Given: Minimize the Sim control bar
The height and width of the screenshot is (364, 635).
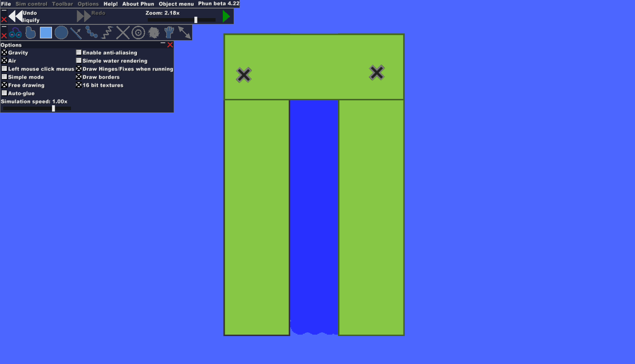Looking at the screenshot, I should point(4,11).
